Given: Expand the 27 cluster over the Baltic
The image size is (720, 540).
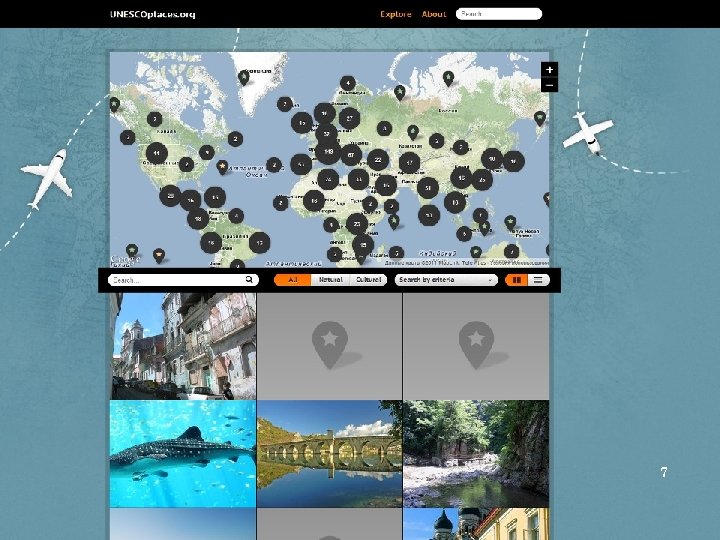Looking at the screenshot, I should [x=349, y=118].
